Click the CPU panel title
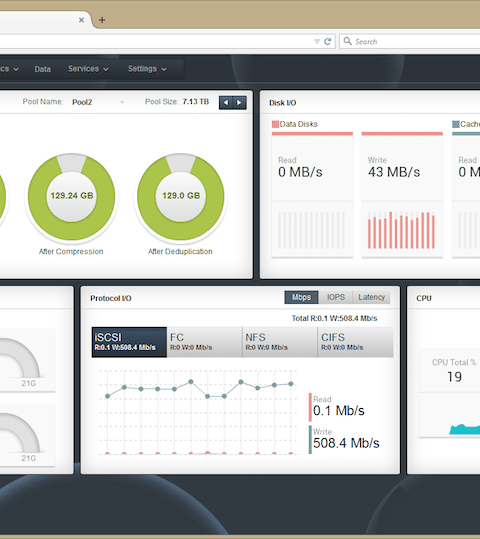Image resolution: width=480 pixels, height=539 pixels. (424, 298)
